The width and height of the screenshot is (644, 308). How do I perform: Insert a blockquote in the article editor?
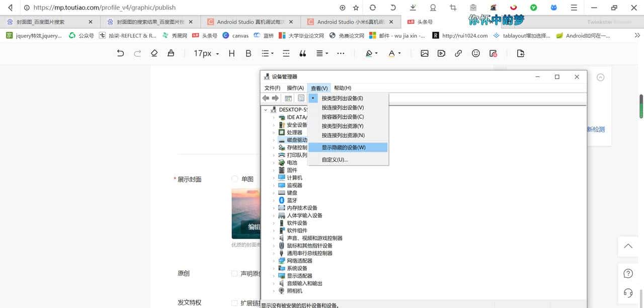(302, 53)
